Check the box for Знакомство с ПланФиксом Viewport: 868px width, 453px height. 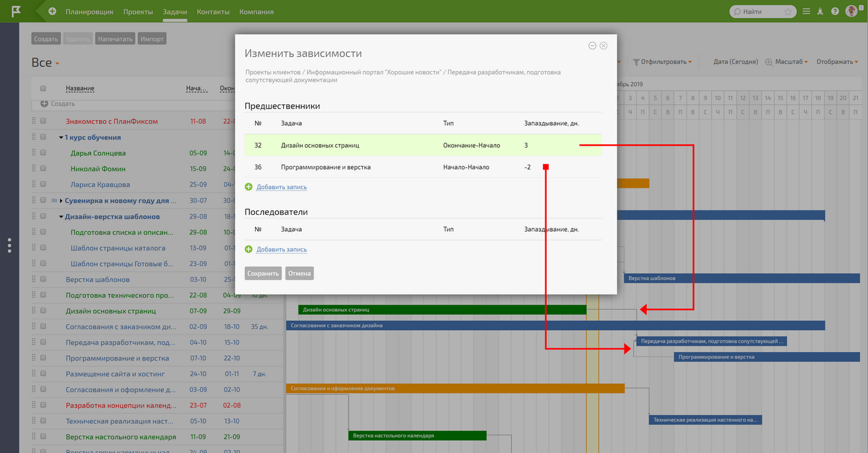[43, 121]
